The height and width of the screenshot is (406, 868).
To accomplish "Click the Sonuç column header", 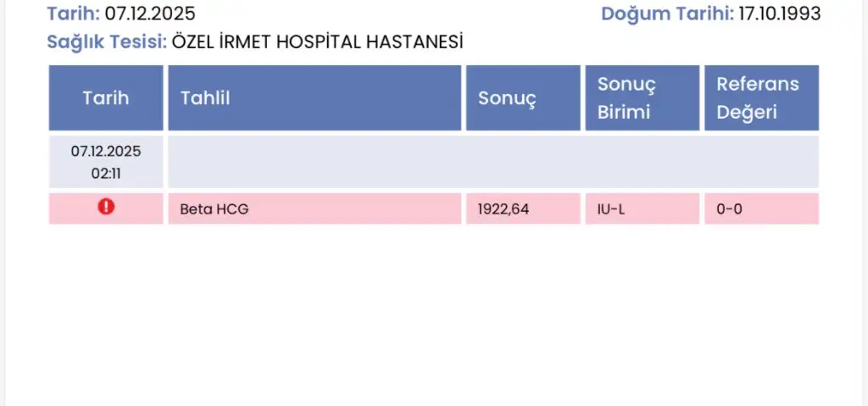I will [507, 97].
